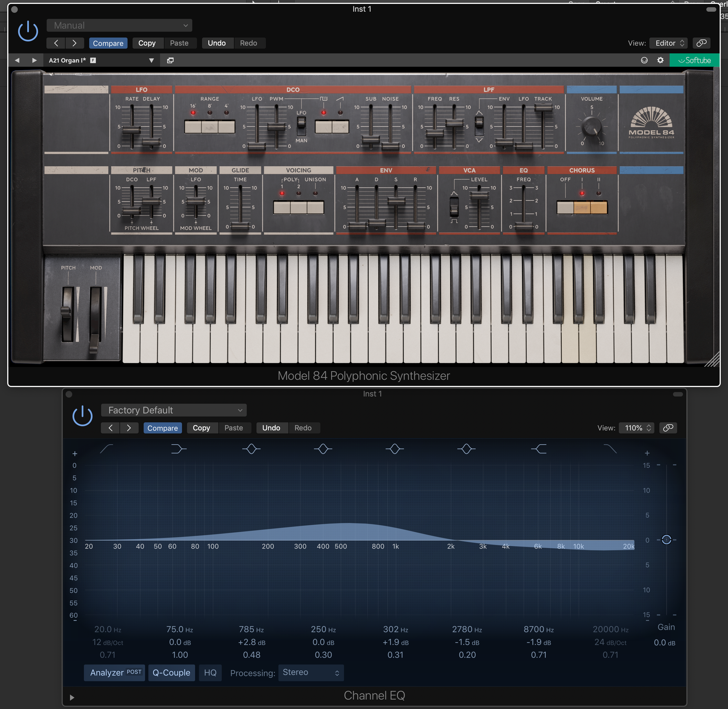Open the Softube settings gear
This screenshot has width=728, height=709.
click(x=660, y=60)
